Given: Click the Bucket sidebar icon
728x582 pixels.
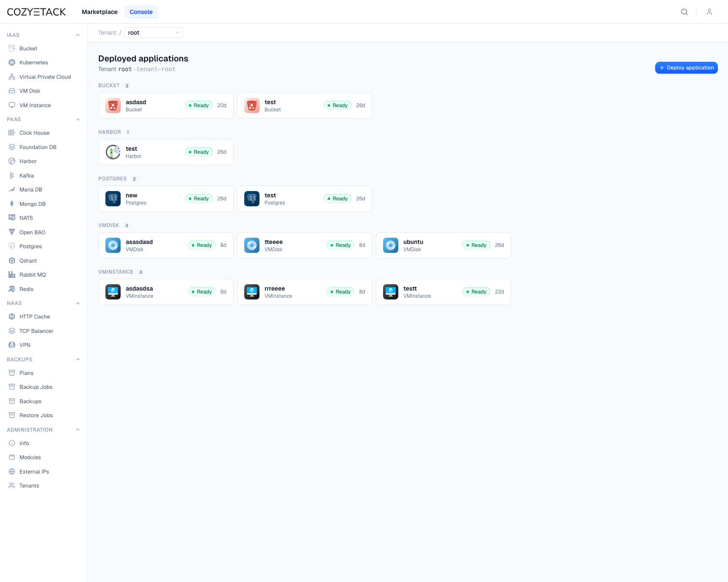Looking at the screenshot, I should [x=12, y=49].
